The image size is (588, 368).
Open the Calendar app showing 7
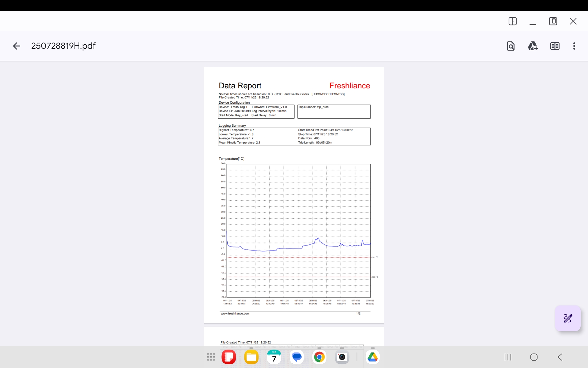pyautogui.click(x=274, y=357)
